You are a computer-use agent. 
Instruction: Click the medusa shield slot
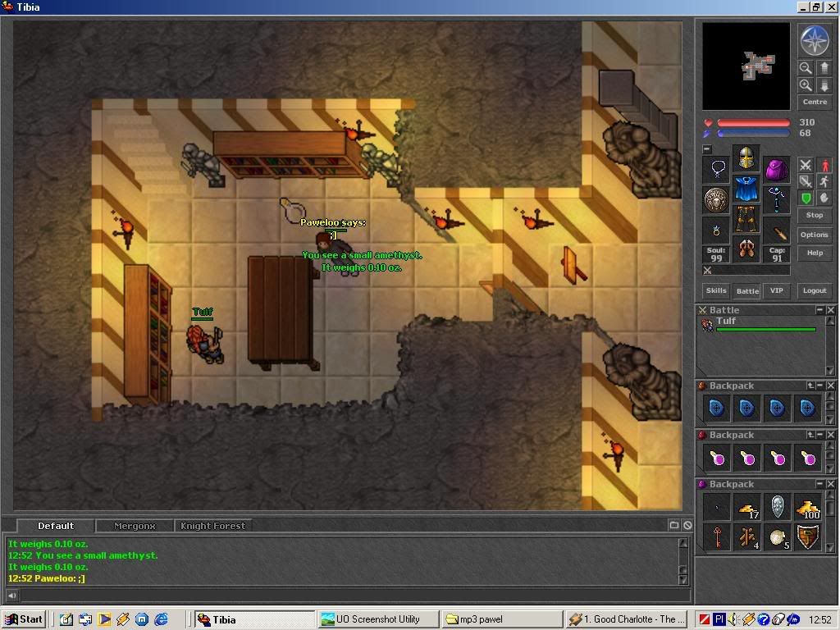pyautogui.click(x=716, y=200)
